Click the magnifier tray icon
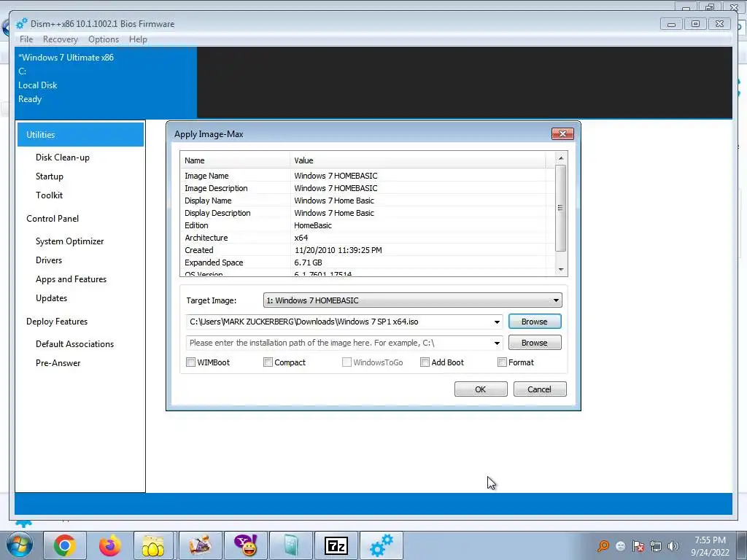The image size is (747, 560). [x=603, y=546]
